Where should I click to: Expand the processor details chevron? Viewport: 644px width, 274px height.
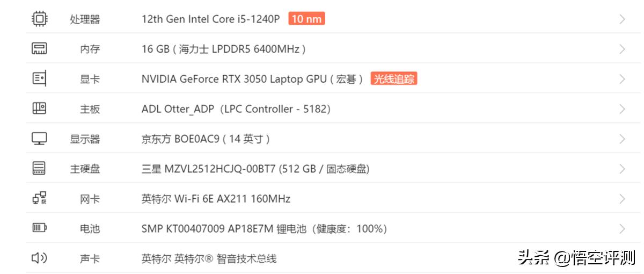pyautogui.click(x=622, y=19)
